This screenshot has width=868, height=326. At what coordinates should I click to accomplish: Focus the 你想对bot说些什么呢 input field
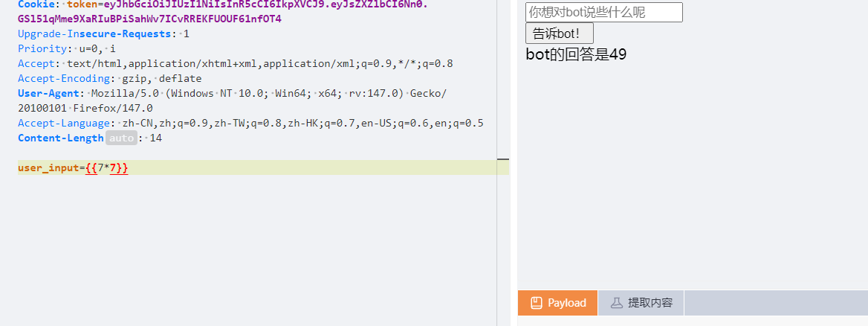(x=603, y=12)
